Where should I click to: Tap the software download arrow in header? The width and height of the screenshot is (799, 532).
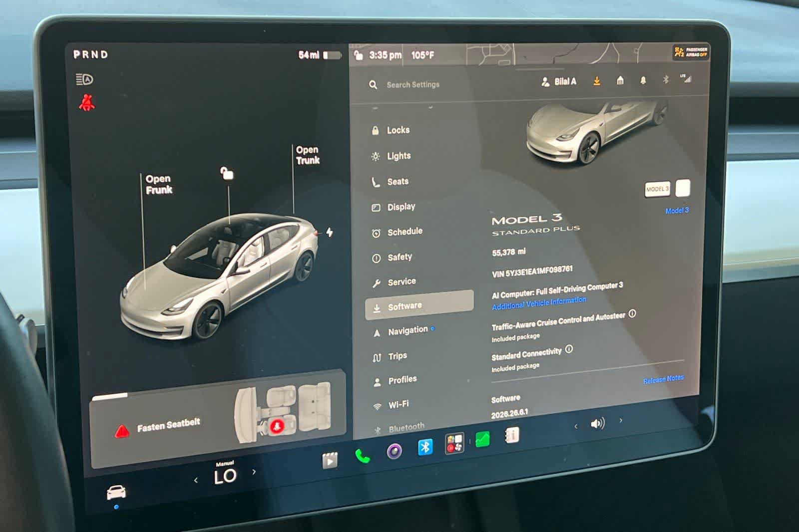coord(597,81)
